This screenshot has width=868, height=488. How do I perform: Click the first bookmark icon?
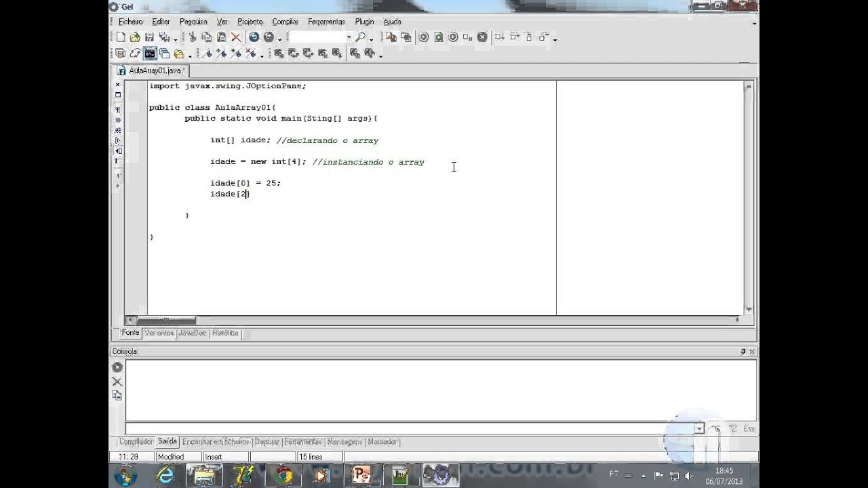[x=207, y=54]
